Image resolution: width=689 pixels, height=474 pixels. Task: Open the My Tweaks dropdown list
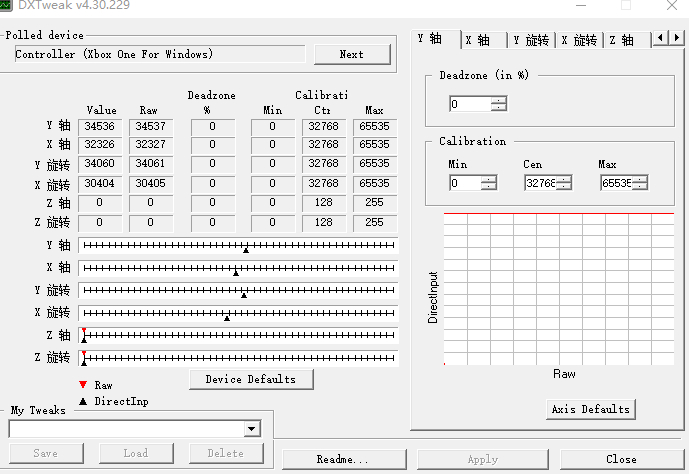point(252,429)
